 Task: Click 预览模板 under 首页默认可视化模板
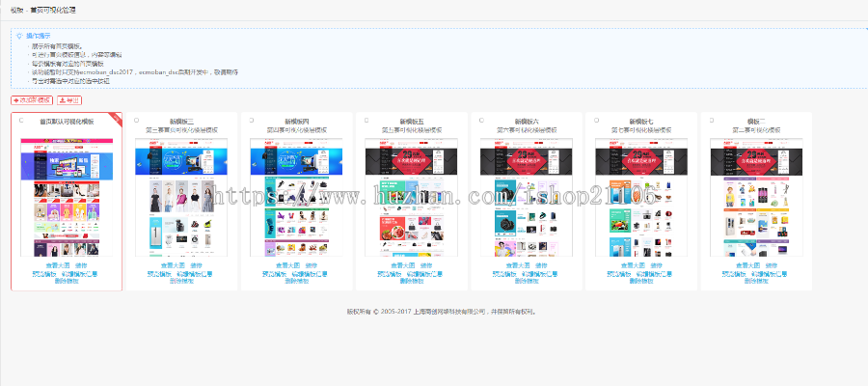coord(43,274)
